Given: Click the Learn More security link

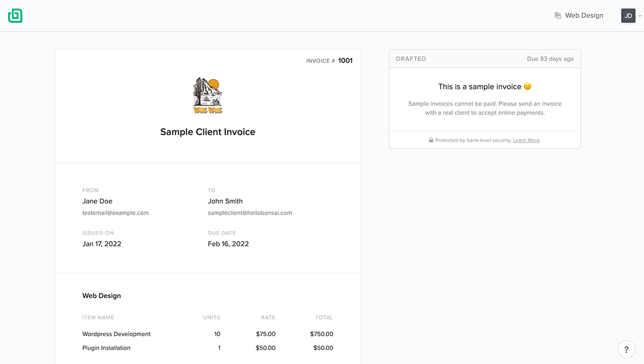Looking at the screenshot, I should [x=526, y=140].
